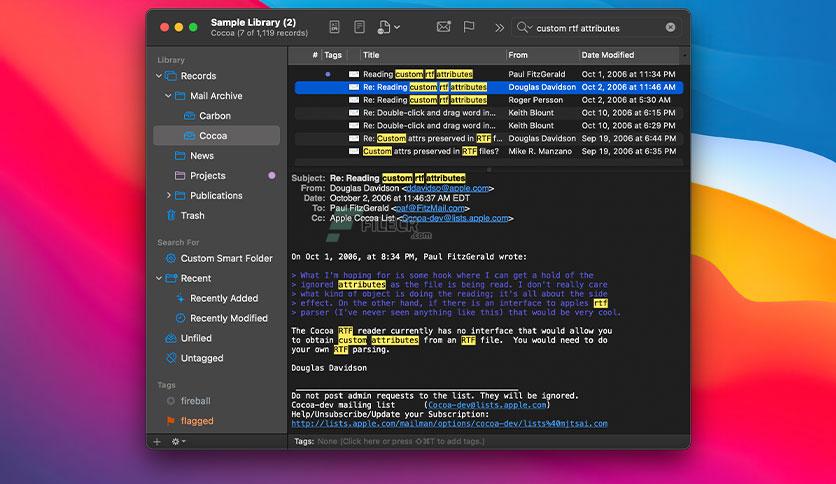Screen dimensions: 836x484
Task: Click the envelope icon on Mike R. Manzano row
Action: pos(354,151)
